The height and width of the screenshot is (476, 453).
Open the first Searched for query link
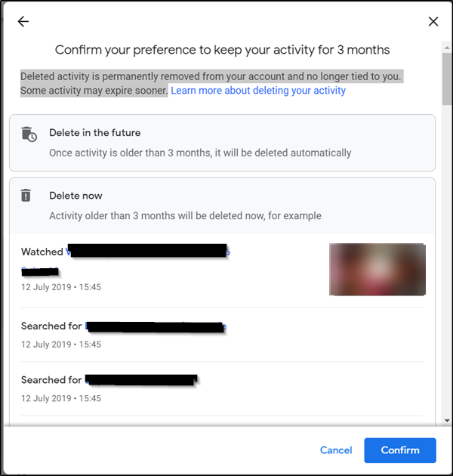click(156, 326)
